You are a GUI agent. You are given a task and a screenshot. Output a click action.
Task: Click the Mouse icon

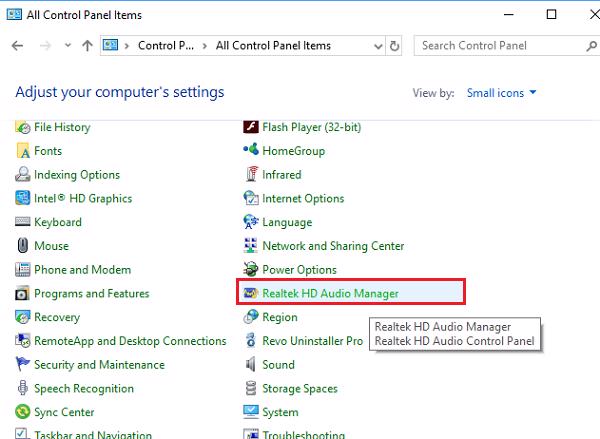click(23, 246)
